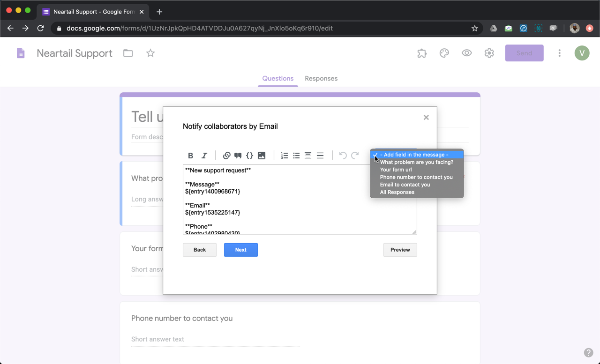This screenshot has height=364, width=600.
Task: Choose 'Your form url' field option
Action: (417, 170)
